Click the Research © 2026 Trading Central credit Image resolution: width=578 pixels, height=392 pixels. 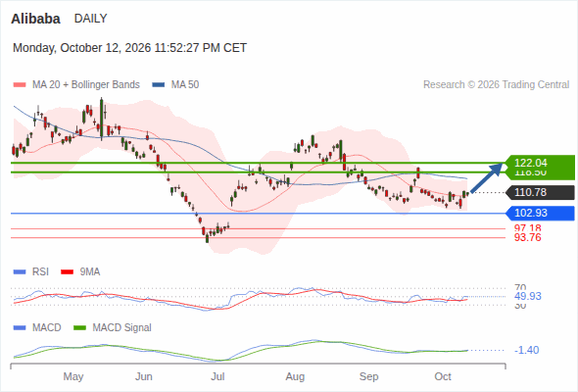coord(496,85)
